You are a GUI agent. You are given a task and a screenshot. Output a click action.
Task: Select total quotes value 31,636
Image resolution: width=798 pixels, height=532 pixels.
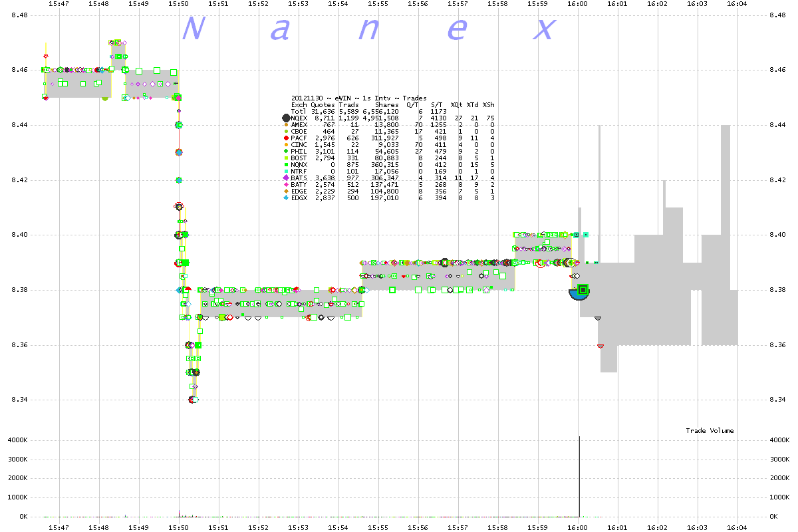(x=323, y=112)
